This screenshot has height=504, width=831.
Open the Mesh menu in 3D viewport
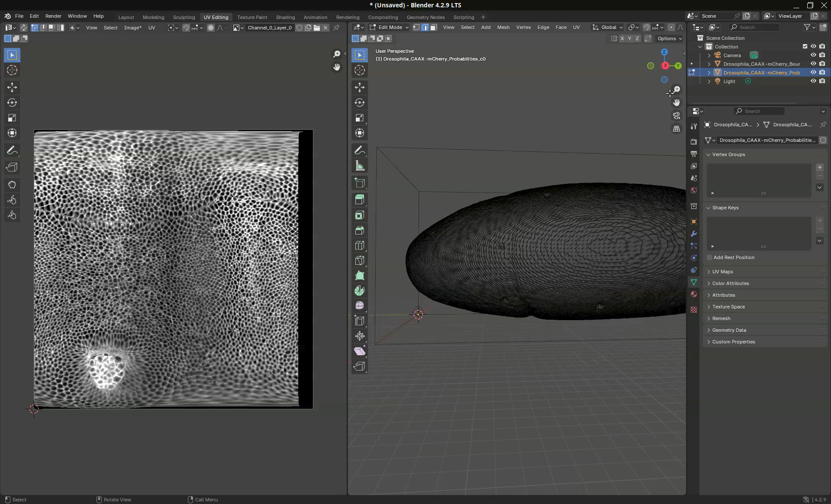click(x=503, y=27)
